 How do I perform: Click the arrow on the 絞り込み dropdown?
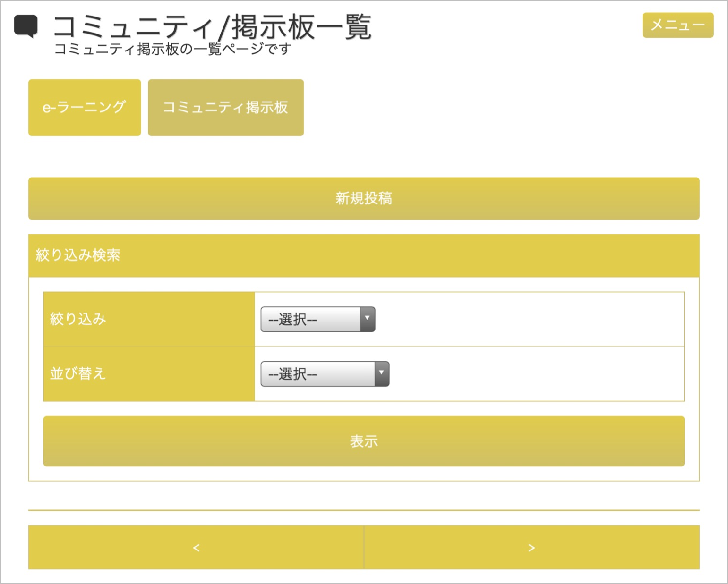368,320
